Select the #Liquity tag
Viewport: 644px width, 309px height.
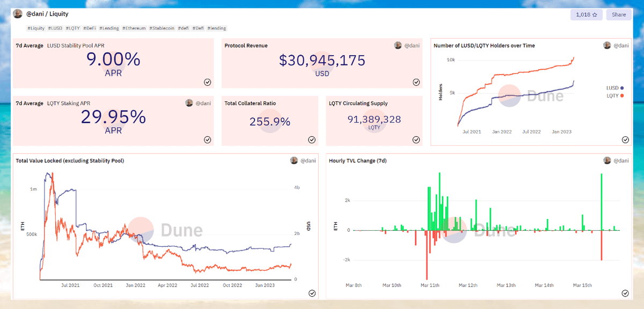pyautogui.click(x=36, y=28)
